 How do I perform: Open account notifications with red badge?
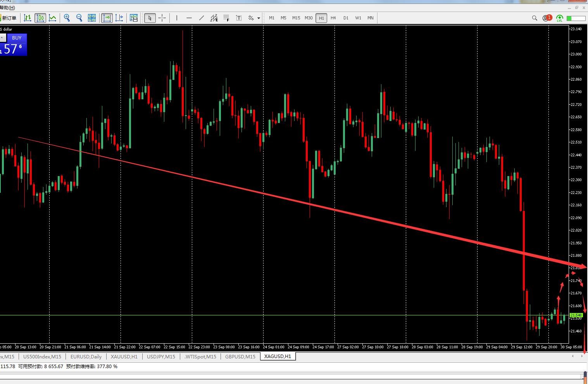pos(547,18)
